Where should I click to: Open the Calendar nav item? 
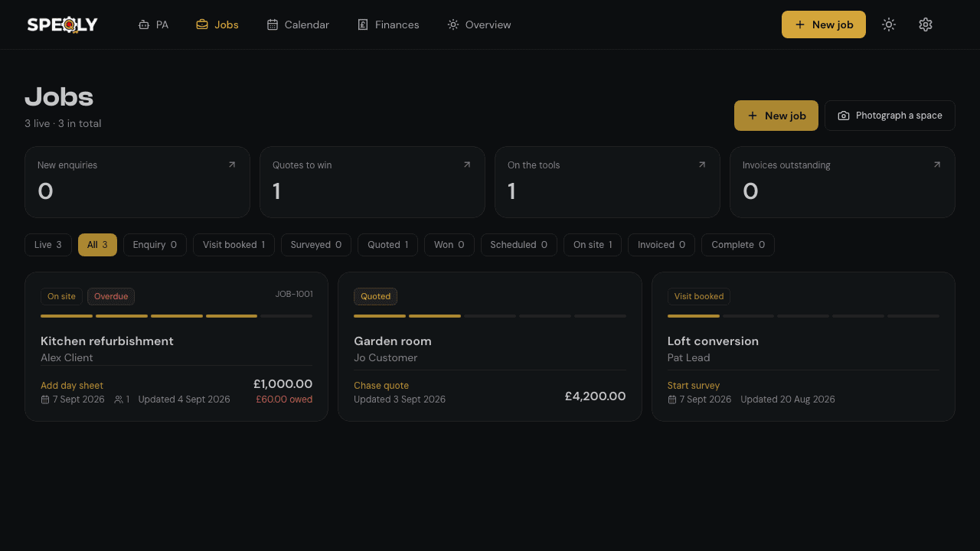298,24
